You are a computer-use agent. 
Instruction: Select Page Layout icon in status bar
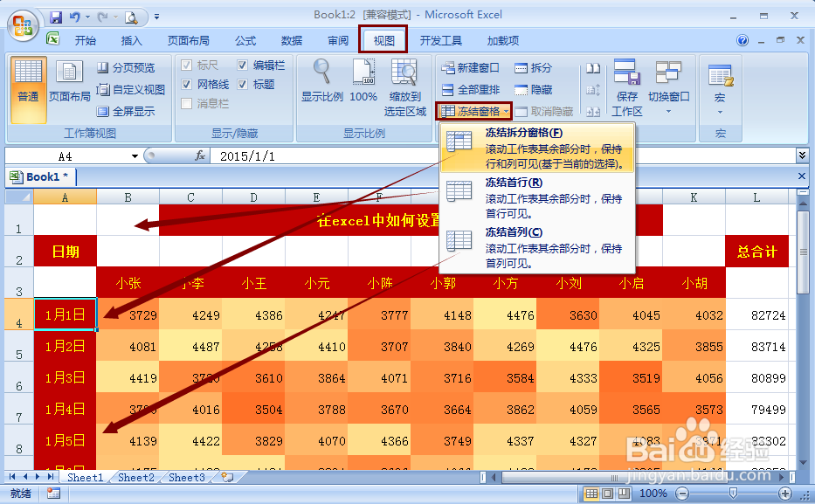coord(608,494)
